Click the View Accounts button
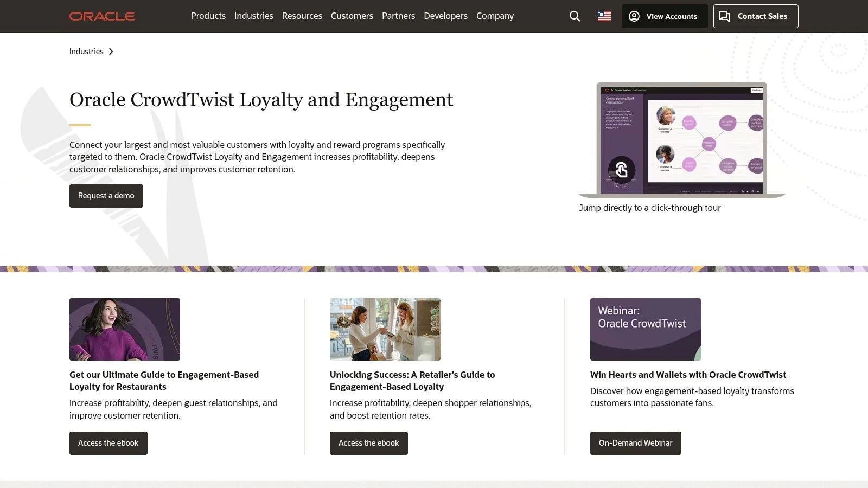 664,16
